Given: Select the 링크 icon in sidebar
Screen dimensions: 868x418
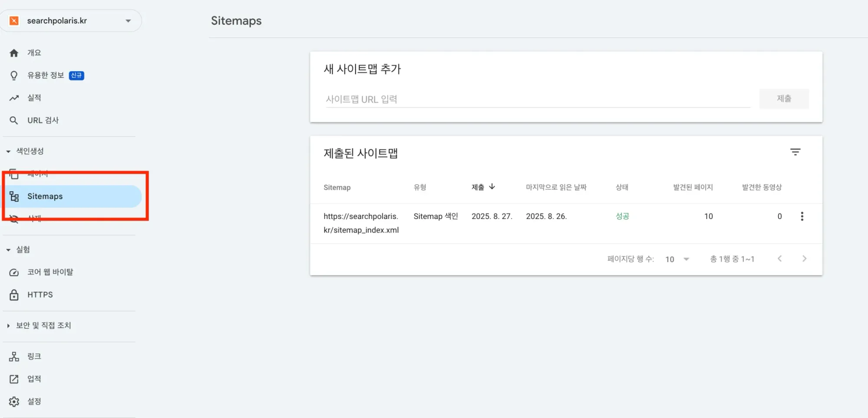Looking at the screenshot, I should point(14,356).
